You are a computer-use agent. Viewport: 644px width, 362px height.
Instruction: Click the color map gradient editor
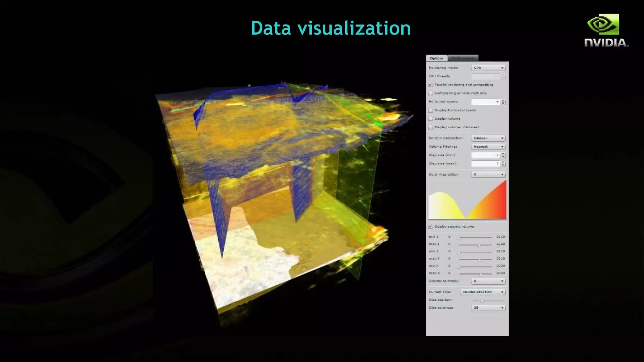[x=467, y=200]
